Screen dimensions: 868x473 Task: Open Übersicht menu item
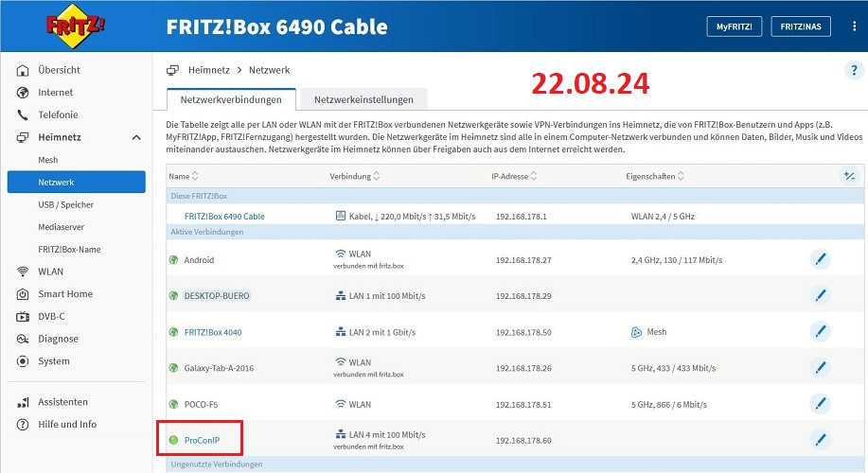[60, 70]
